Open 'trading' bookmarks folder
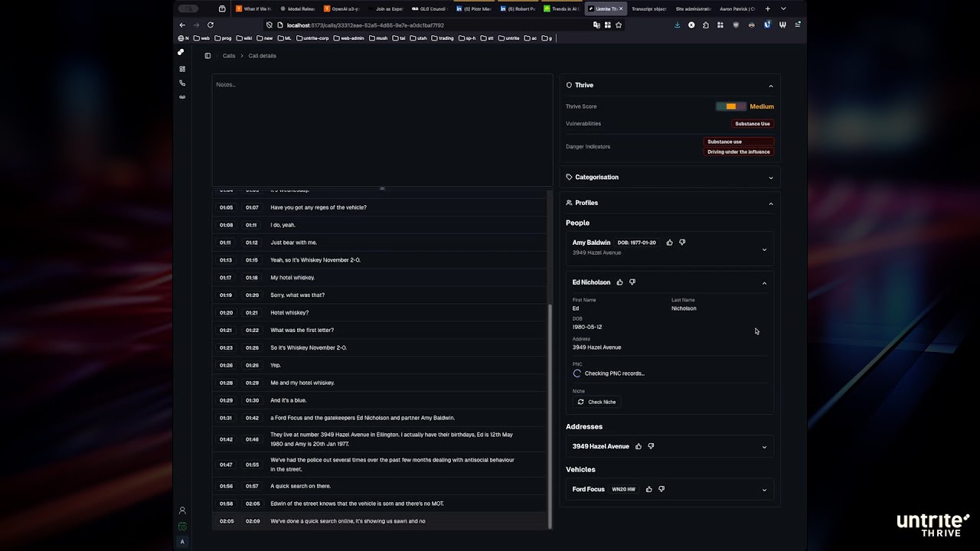Viewport: 980px width, 551px height. tap(443, 37)
